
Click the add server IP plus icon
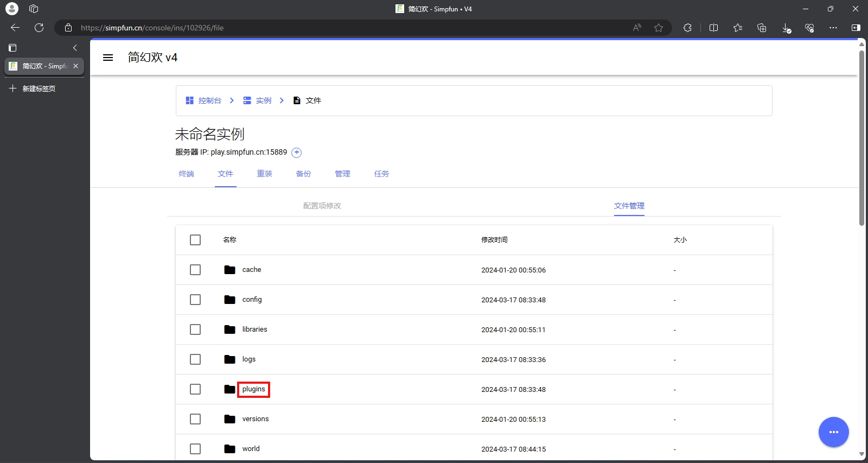[296, 153]
